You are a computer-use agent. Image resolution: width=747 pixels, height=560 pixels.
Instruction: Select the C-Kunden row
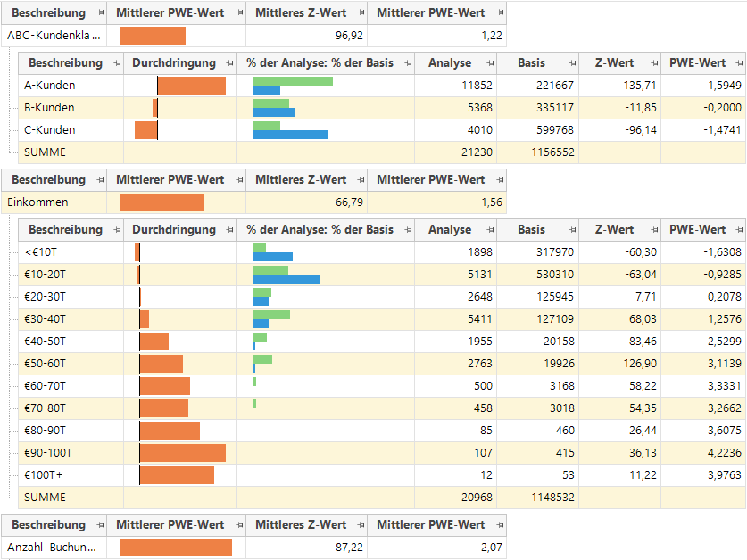coord(382,130)
